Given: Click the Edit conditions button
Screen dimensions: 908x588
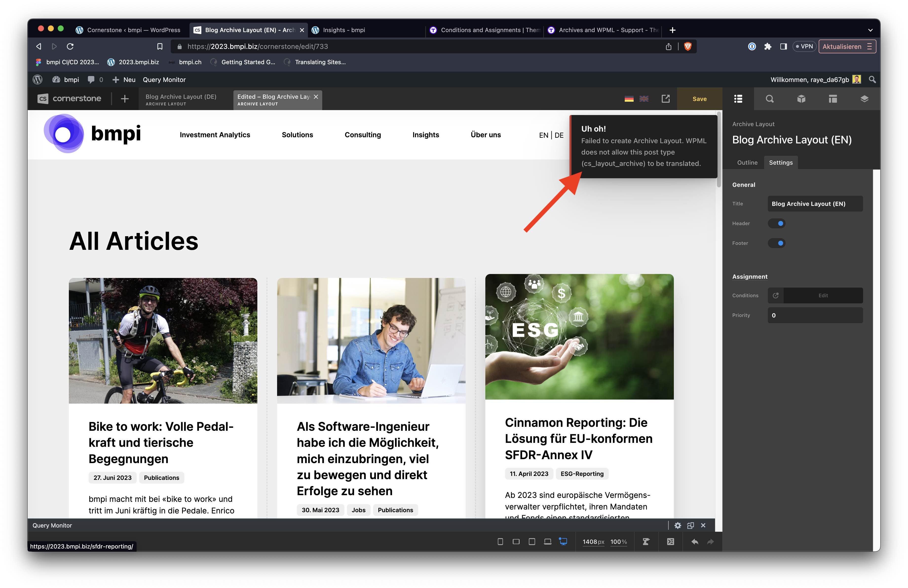Looking at the screenshot, I should (823, 295).
